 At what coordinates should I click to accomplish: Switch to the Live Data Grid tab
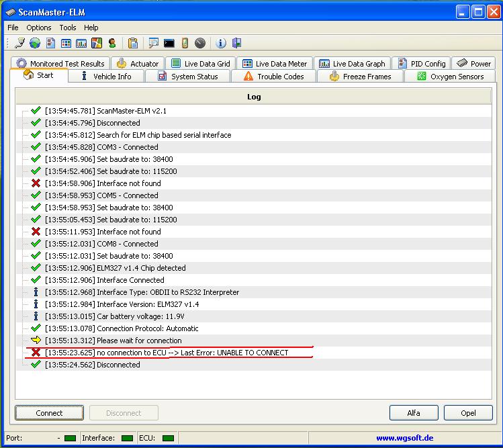(x=200, y=64)
